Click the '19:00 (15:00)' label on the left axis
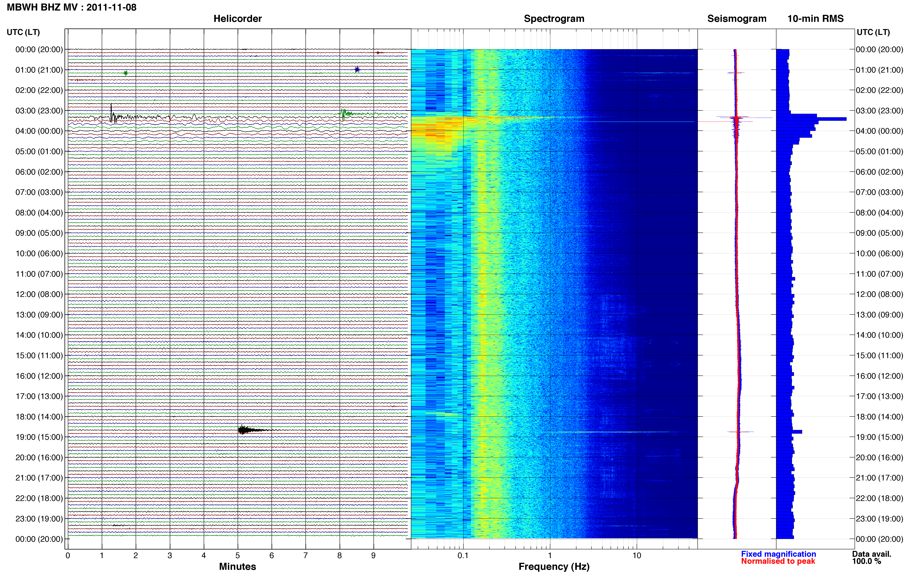Image resolution: width=924 pixels, height=578 pixels. [x=39, y=437]
